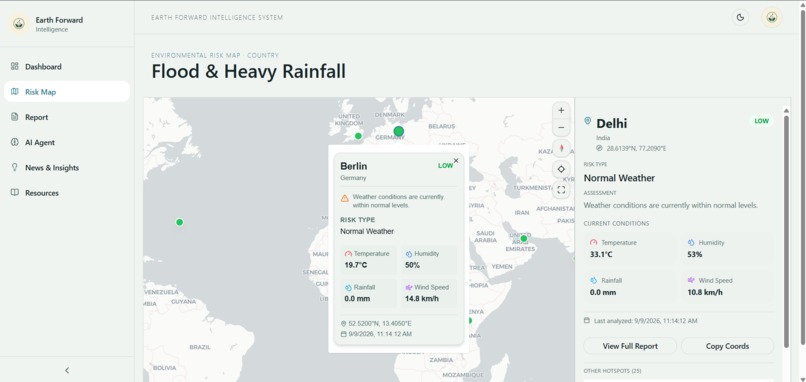
Task: Reset map bearing with compass
Action: (x=561, y=149)
